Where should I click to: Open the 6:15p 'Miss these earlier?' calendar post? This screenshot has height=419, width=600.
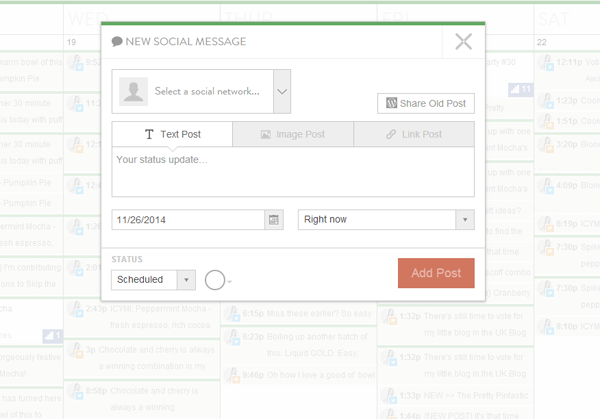click(x=298, y=314)
